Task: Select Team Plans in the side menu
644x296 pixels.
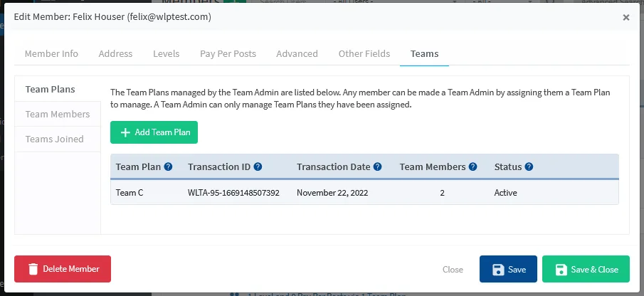Action: point(58,89)
